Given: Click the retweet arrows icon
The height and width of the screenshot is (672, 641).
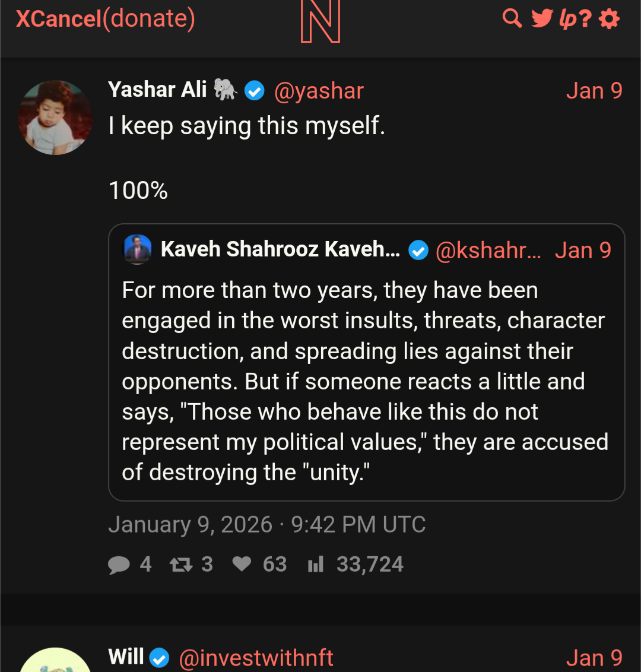Looking at the screenshot, I should click(181, 565).
